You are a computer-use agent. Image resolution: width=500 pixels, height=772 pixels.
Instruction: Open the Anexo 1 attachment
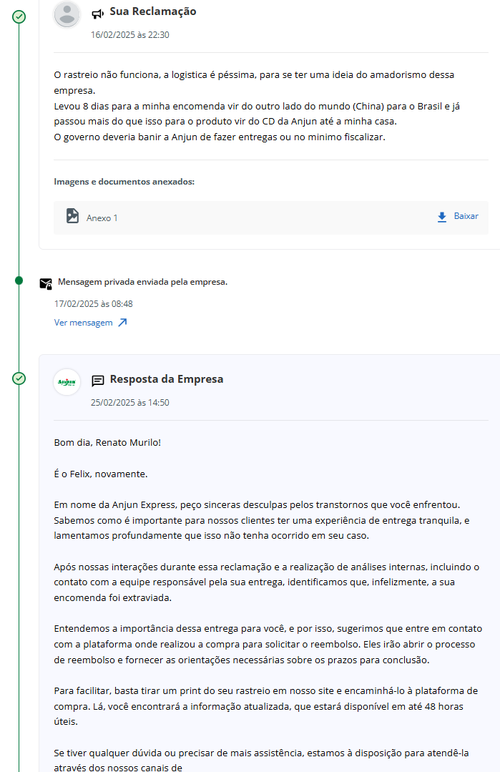click(x=102, y=218)
